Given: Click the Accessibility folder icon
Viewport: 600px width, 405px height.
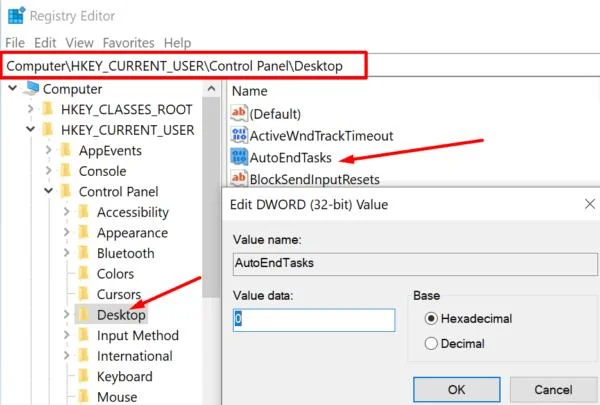Looking at the screenshot, I should (x=83, y=212).
